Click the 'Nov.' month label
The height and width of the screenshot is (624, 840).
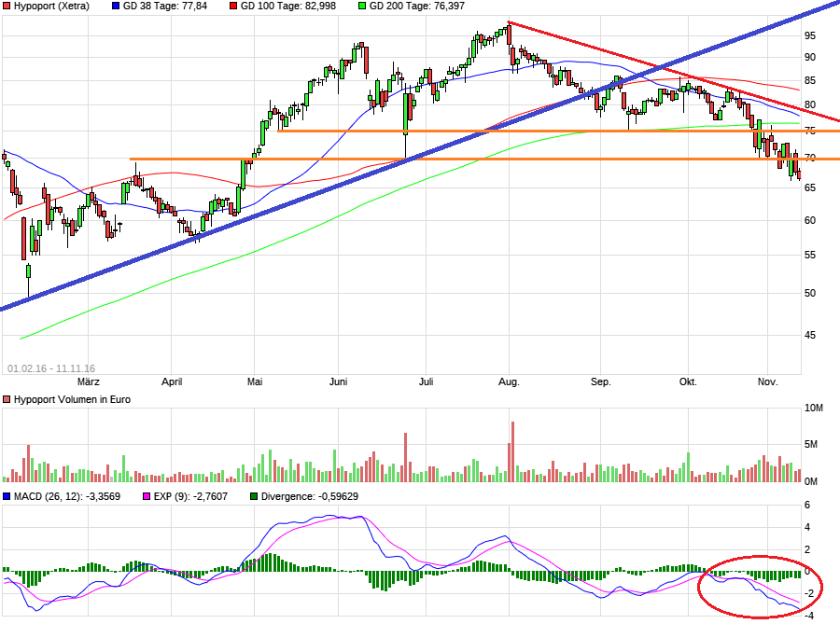click(768, 382)
